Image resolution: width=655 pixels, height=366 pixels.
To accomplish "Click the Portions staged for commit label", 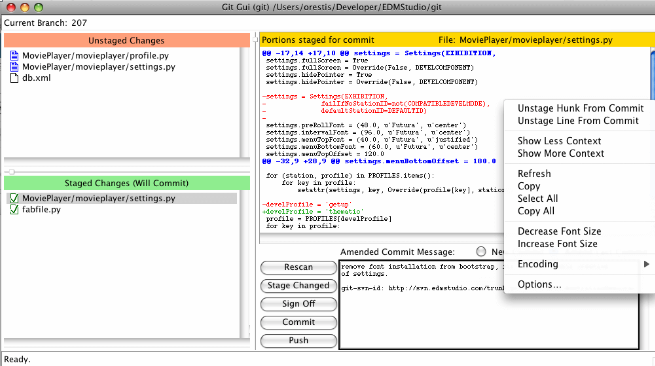I will coord(318,40).
